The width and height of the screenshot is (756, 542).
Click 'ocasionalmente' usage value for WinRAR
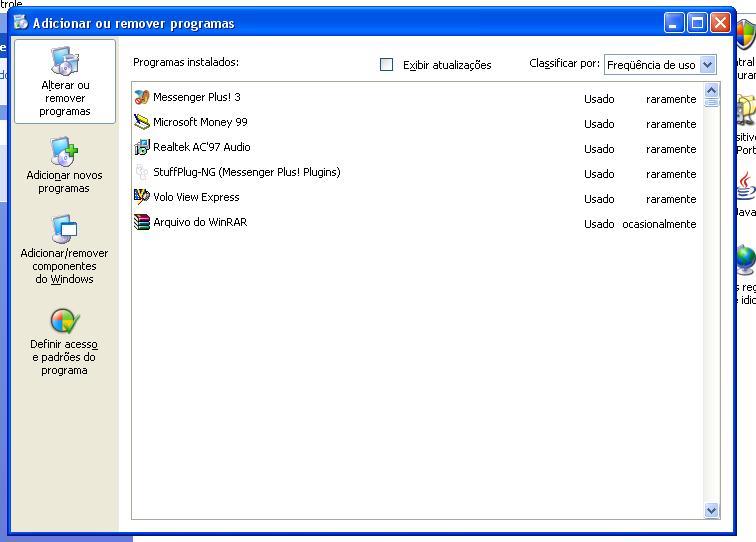tap(659, 224)
